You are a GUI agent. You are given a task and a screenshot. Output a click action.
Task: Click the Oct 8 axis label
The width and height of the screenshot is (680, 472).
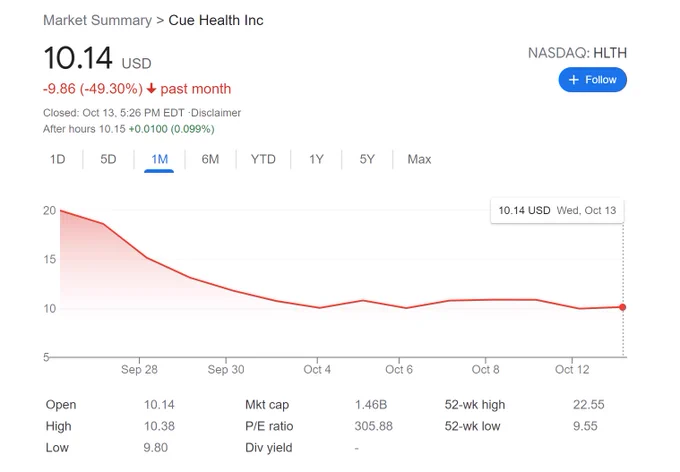[485, 370]
